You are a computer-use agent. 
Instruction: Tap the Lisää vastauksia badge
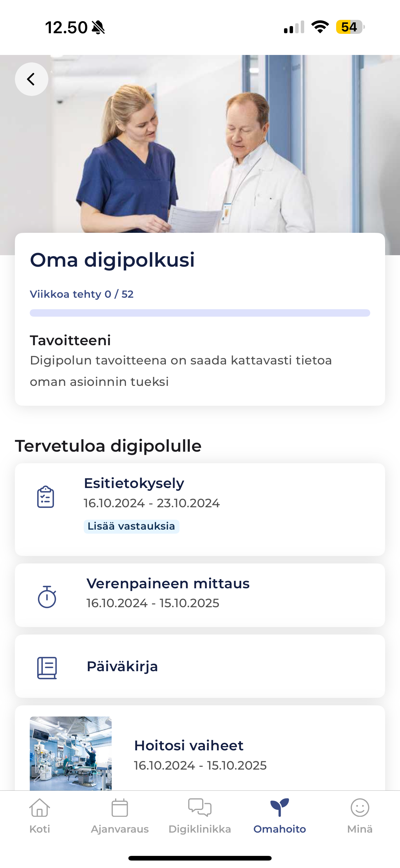click(131, 526)
